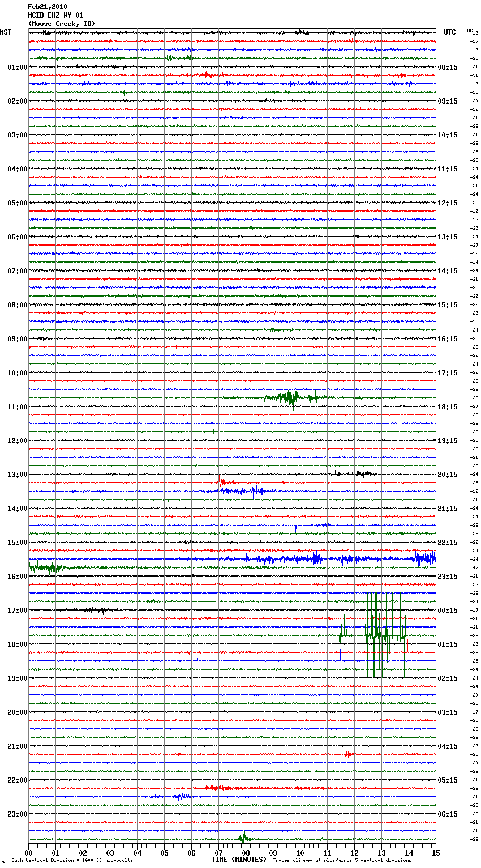Click minute tick label "00" on bottom axis
Viewport: 481px width, 868px height.
pos(28,853)
